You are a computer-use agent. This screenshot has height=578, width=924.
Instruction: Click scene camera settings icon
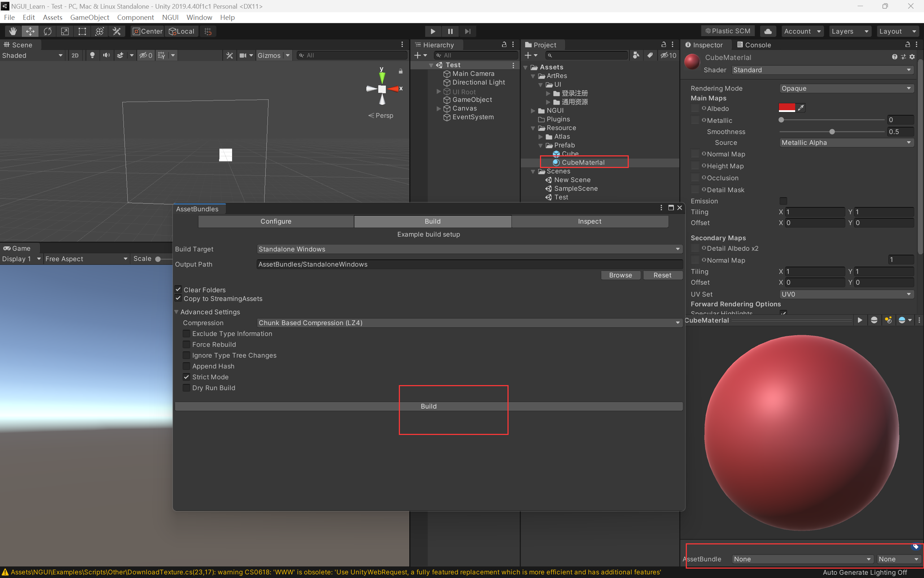click(243, 55)
